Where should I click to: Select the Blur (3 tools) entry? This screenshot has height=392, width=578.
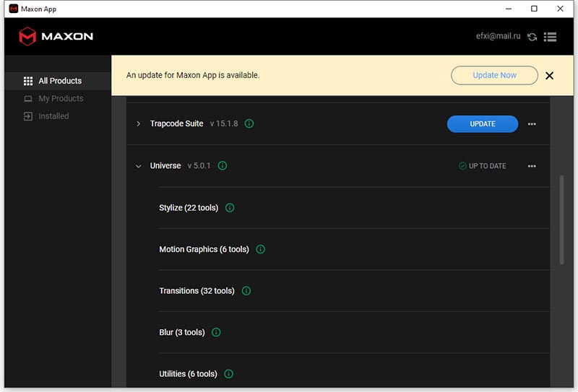click(x=182, y=332)
